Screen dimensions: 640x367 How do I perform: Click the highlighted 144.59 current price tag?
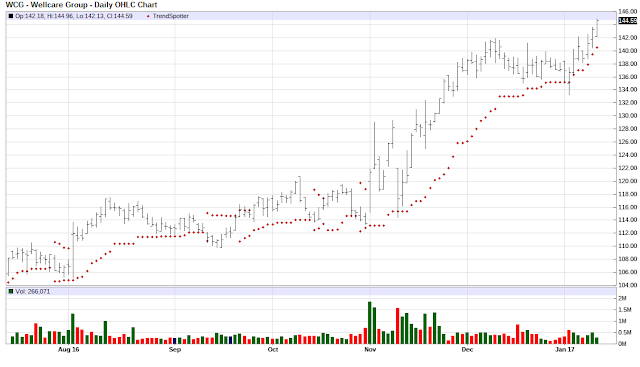click(627, 21)
